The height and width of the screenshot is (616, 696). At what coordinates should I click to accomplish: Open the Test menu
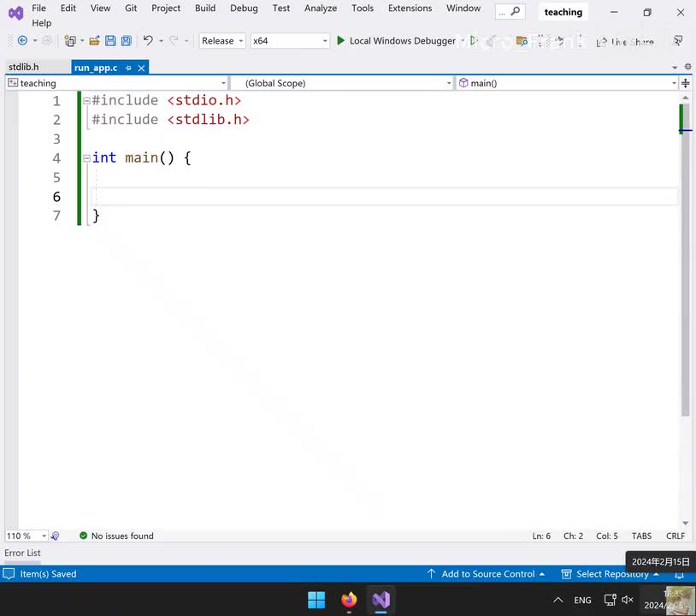pyautogui.click(x=281, y=8)
